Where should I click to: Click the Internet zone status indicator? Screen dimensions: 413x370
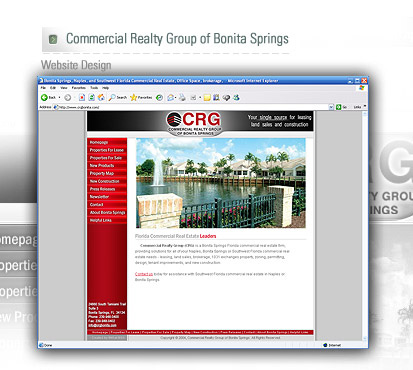332,345
